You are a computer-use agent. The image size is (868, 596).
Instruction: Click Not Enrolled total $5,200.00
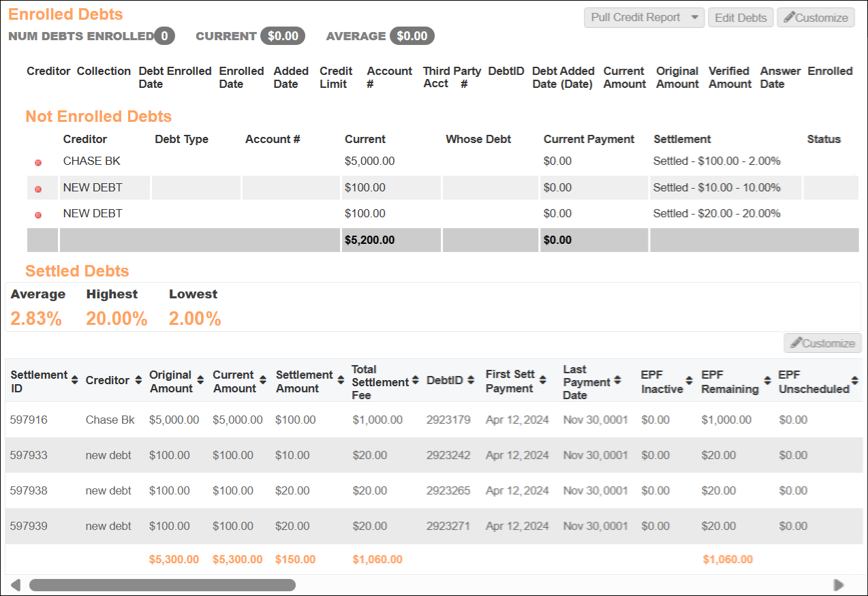click(x=370, y=240)
